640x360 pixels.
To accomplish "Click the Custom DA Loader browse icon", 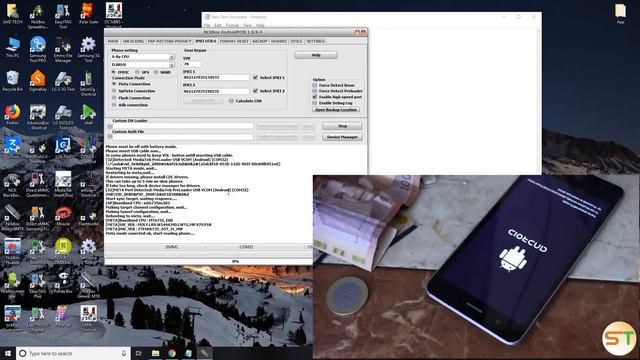I will pyautogui.click(x=110, y=127).
